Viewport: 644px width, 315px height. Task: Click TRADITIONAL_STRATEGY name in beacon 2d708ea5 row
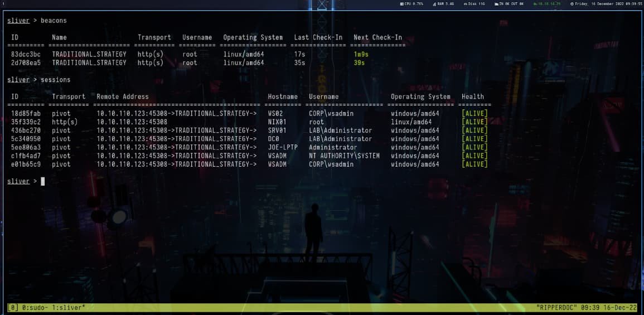(89, 63)
